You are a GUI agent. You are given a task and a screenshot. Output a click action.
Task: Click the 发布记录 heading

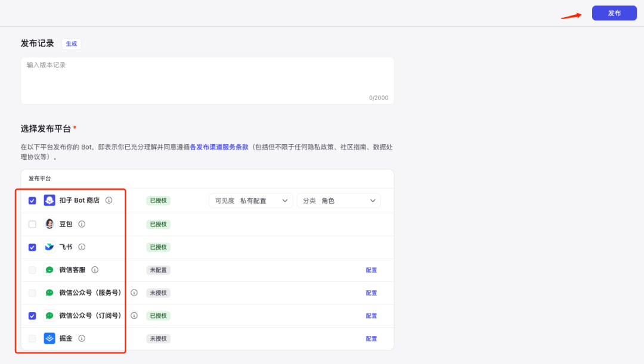coord(38,43)
